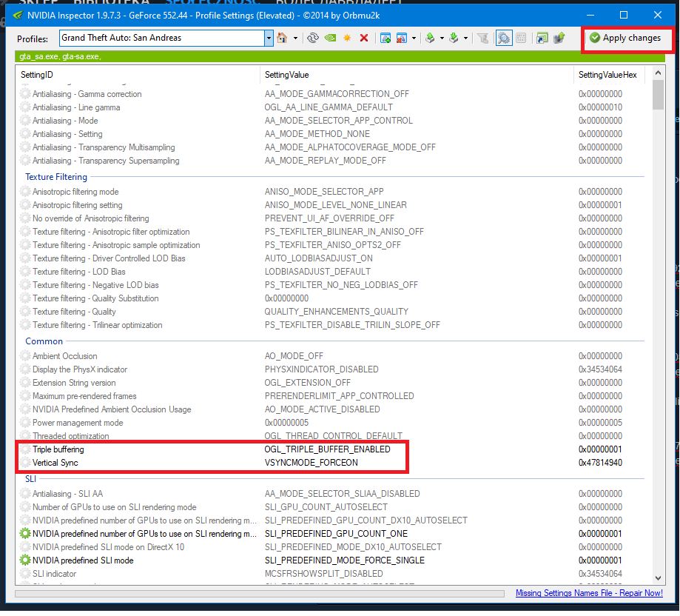Select Number of GPUs to use on SLI row
The image size is (680, 616).
click(x=331, y=506)
